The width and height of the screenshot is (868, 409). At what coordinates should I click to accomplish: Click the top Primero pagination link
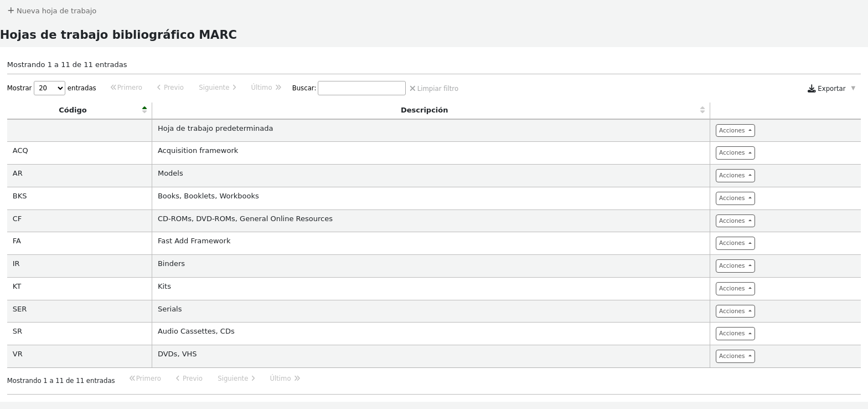tap(127, 88)
